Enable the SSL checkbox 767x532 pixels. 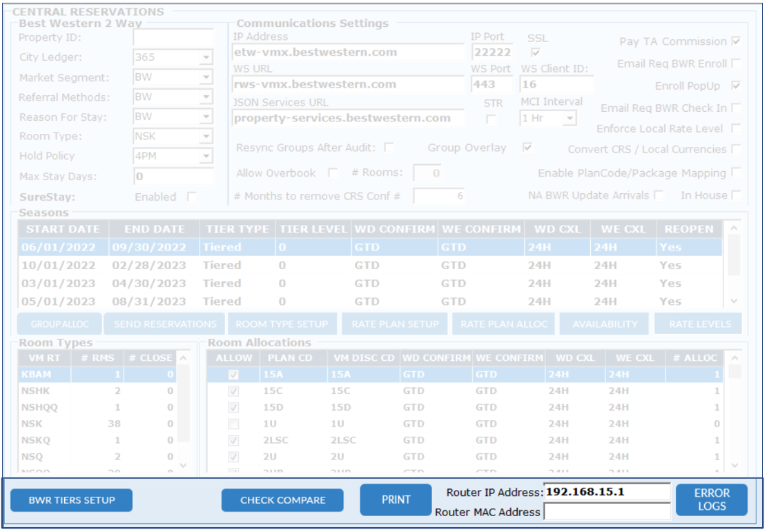coord(536,52)
